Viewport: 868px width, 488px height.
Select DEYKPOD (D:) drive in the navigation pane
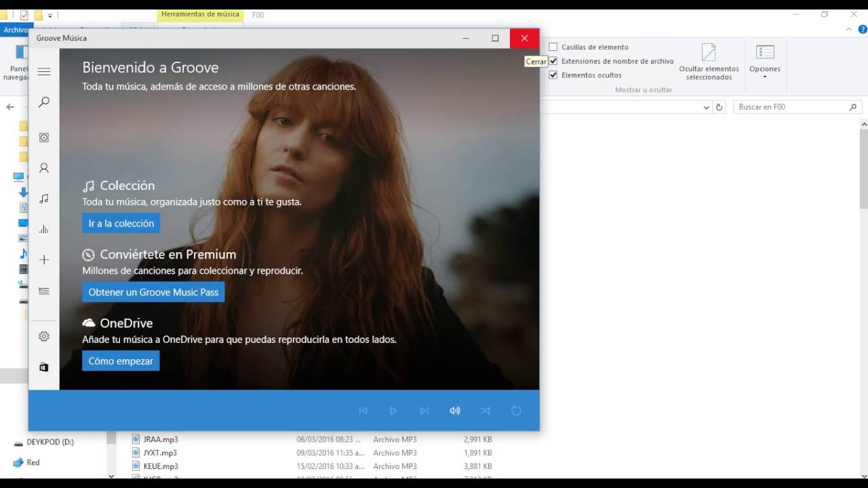(x=50, y=442)
